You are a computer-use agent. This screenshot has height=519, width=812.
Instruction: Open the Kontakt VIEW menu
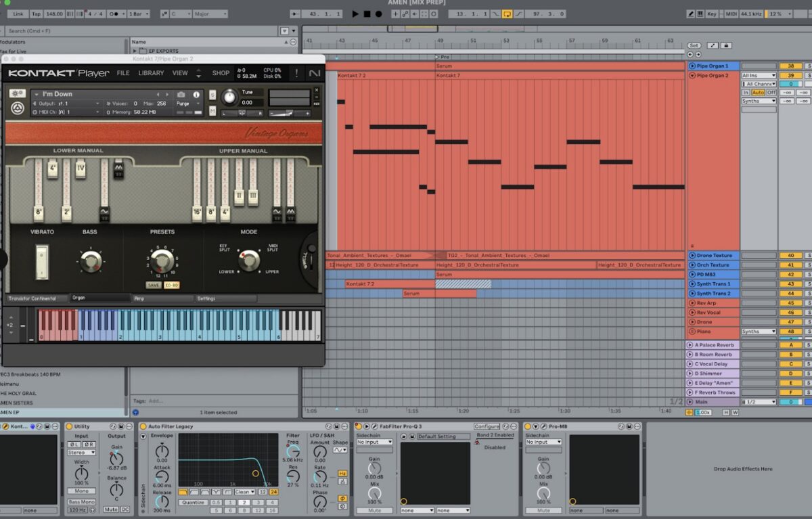pos(180,73)
